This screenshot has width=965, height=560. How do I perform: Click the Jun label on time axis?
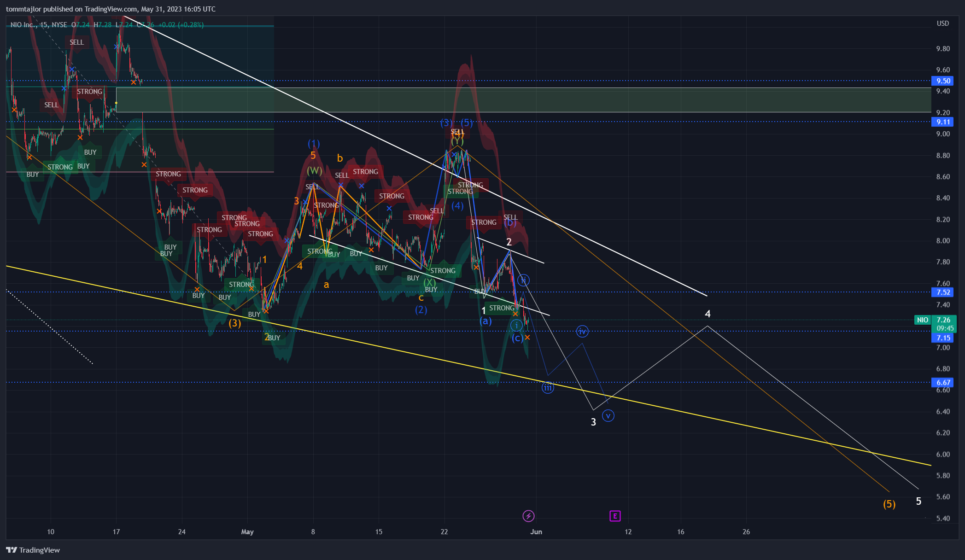point(536,532)
